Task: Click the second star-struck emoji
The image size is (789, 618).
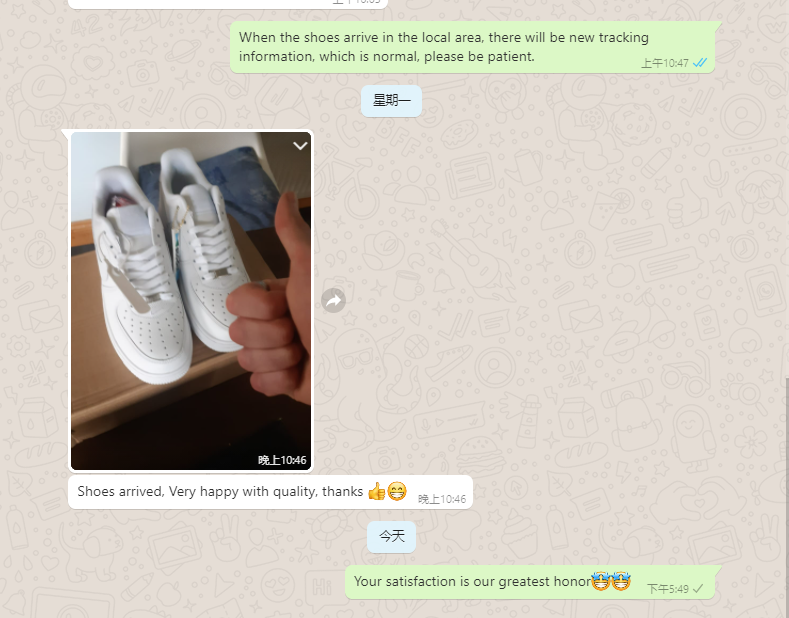Action: click(x=621, y=581)
